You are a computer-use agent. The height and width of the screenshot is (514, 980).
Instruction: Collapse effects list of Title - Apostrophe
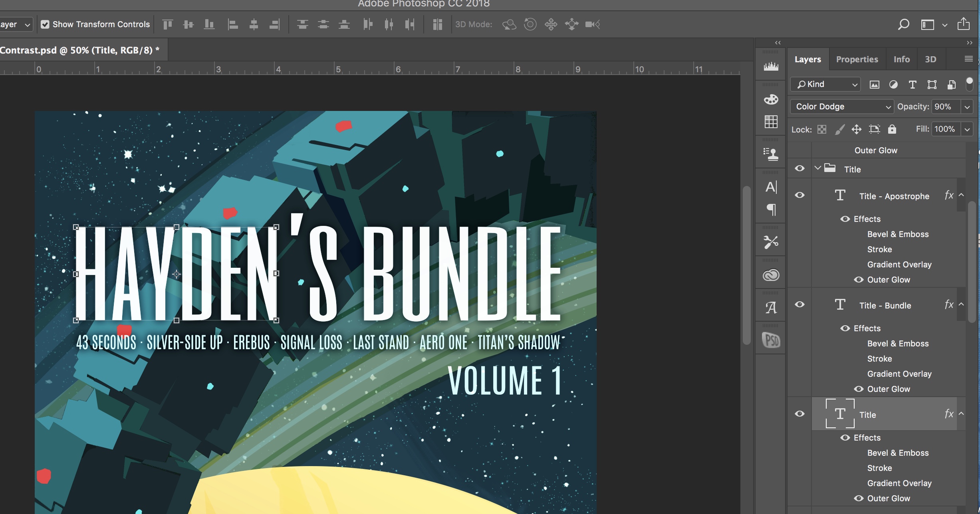tap(961, 195)
